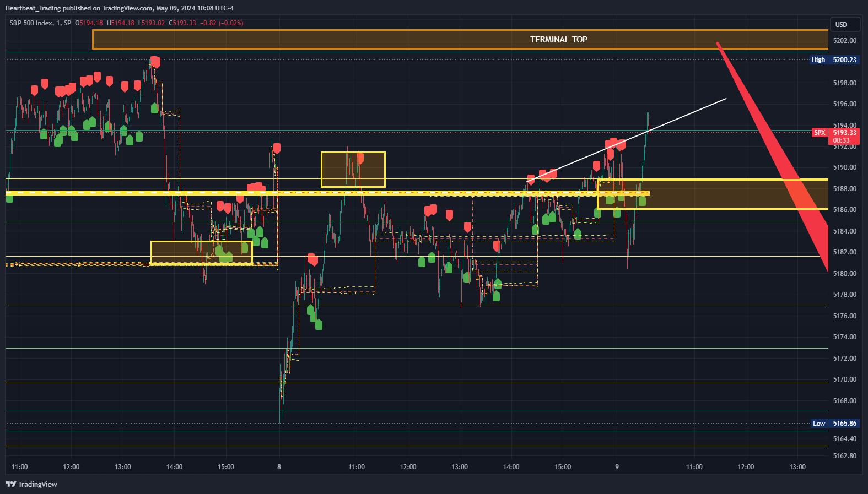Click the 5198.00 price scale label

click(845, 83)
